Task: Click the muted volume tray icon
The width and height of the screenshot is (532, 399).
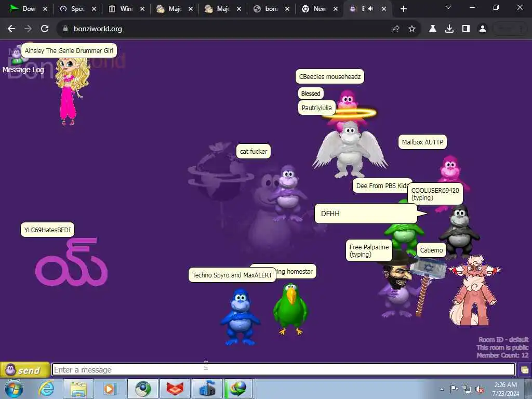Action: tap(480, 389)
